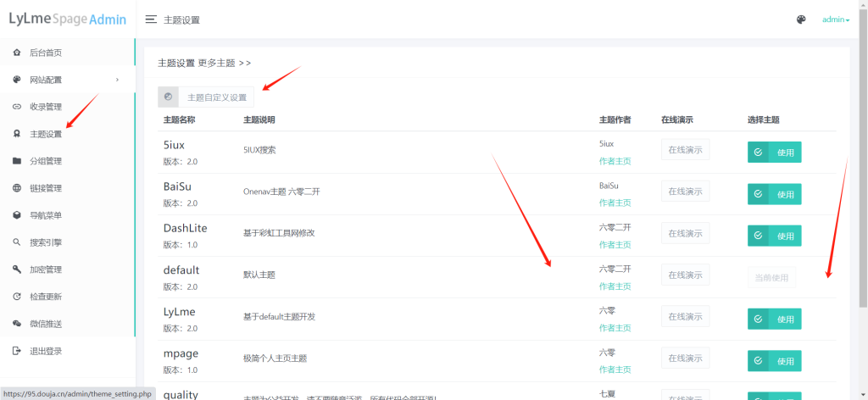Click the home icon beside 后台首页
The width and height of the screenshot is (868, 400).
17,53
